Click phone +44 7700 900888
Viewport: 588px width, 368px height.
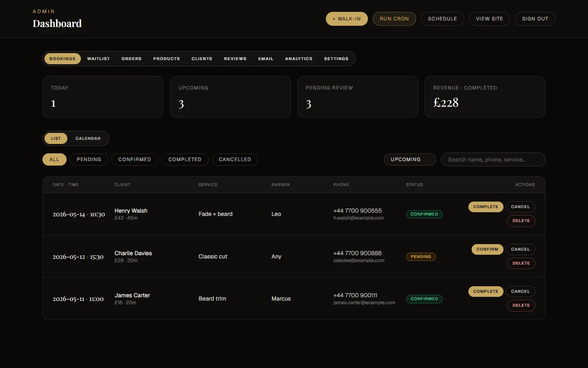point(357,253)
